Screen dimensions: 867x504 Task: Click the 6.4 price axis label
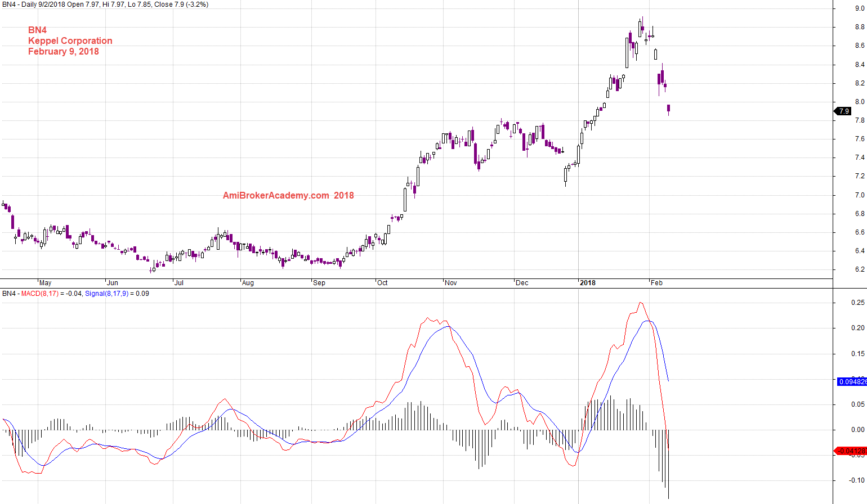click(860, 251)
